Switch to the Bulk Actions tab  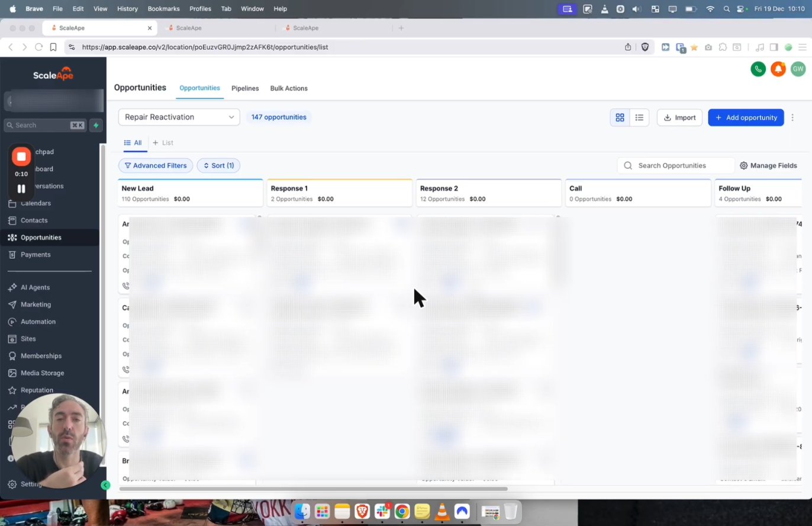[x=289, y=88]
